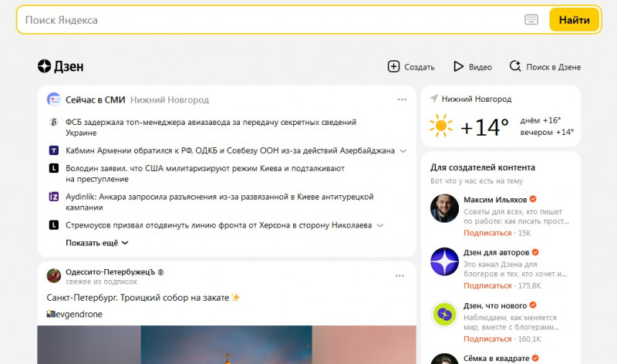This screenshot has width=617, height=364.
Task: Open Aydinlik Анкара news headline
Action: pos(220,202)
